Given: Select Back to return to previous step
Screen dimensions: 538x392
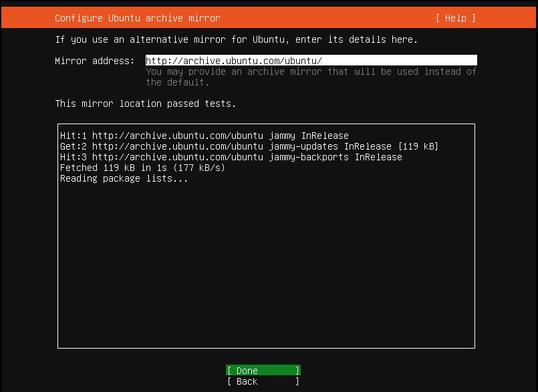Looking at the screenshot, I should click(262, 381).
